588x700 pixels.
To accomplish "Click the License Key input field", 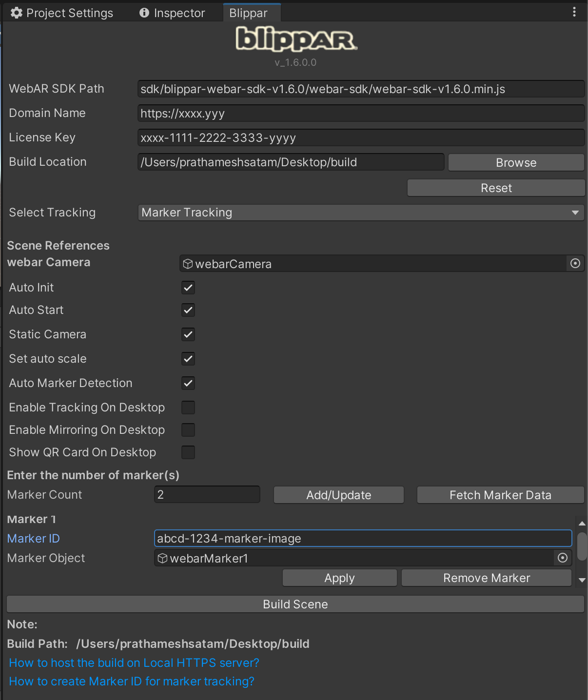I will tap(361, 138).
